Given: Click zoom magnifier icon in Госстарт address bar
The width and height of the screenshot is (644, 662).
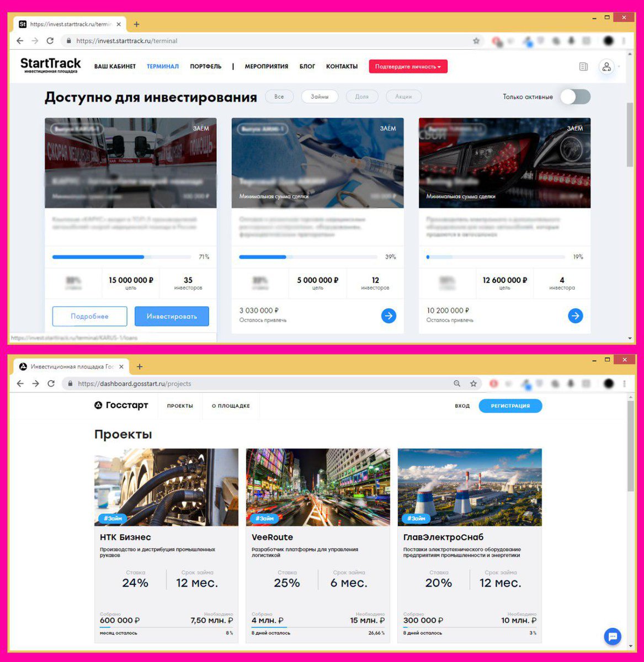Looking at the screenshot, I should (x=457, y=383).
